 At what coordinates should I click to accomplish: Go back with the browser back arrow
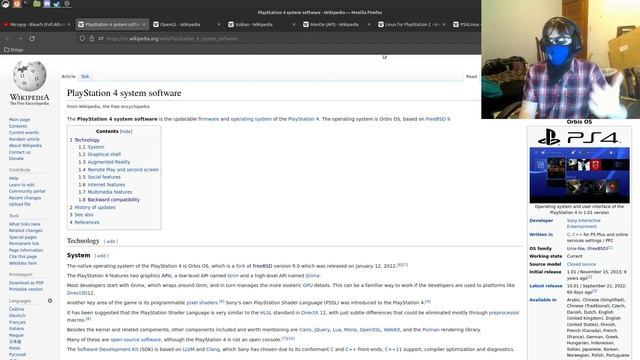7,38
